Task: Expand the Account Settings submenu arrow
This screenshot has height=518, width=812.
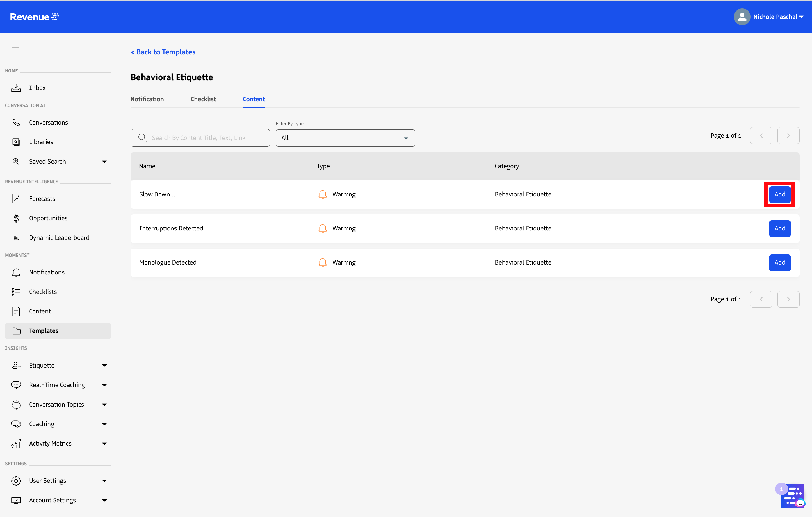Action: coord(104,501)
